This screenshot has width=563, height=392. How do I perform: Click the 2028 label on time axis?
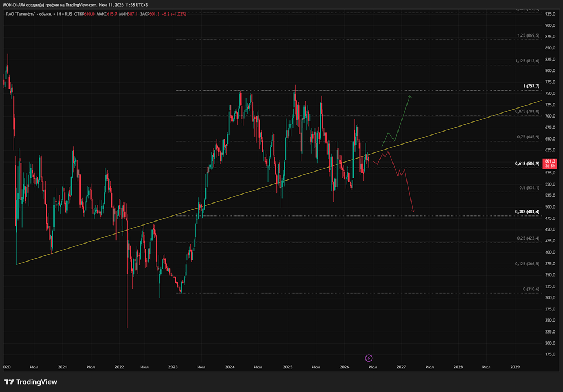point(458,367)
